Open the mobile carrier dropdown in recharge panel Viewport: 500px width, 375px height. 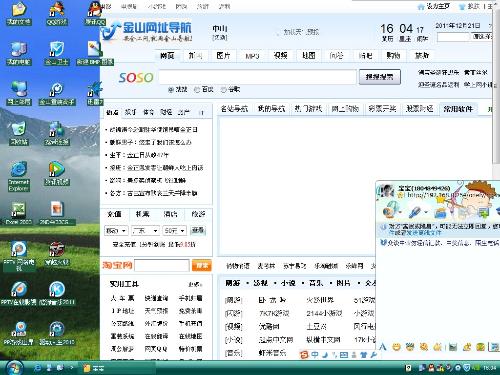coord(116,230)
